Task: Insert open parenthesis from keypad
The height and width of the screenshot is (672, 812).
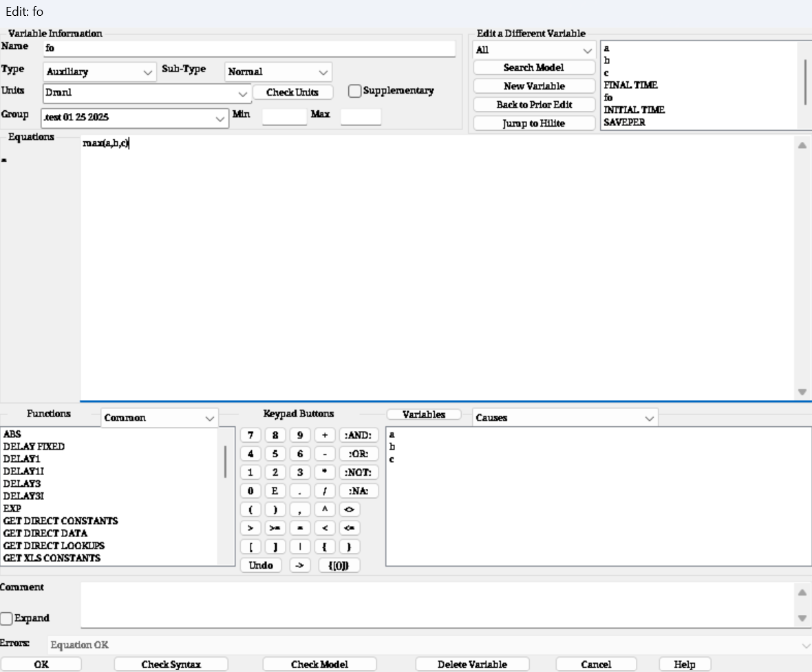Action: click(x=250, y=510)
